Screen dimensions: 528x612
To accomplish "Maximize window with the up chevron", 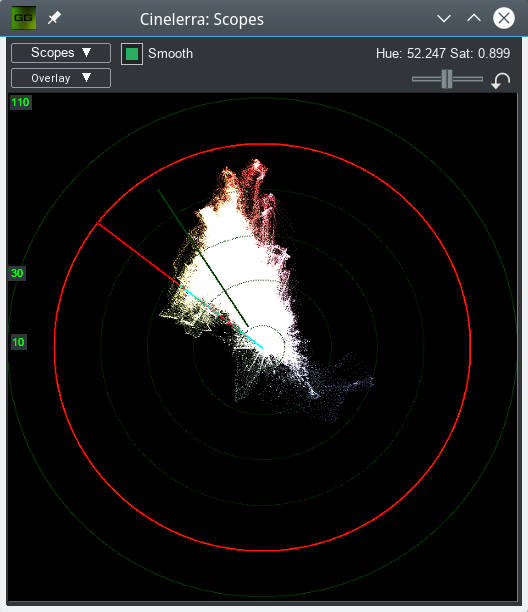I will click(474, 18).
